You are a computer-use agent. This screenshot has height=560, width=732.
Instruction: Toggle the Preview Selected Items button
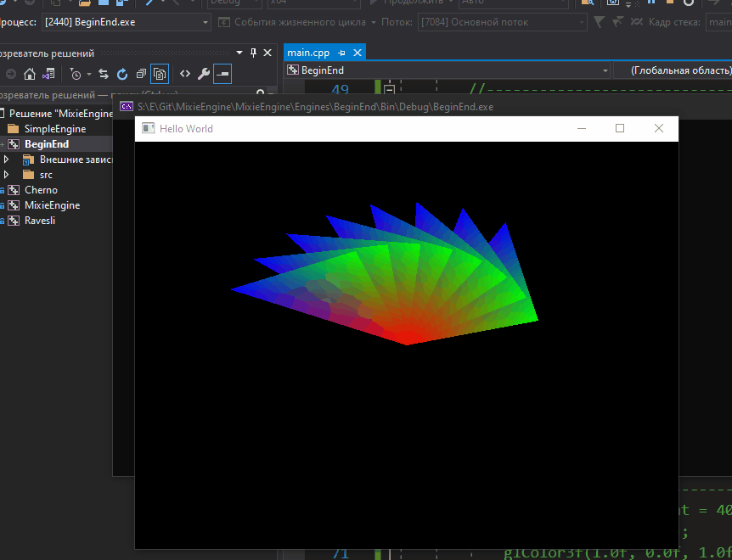point(222,74)
